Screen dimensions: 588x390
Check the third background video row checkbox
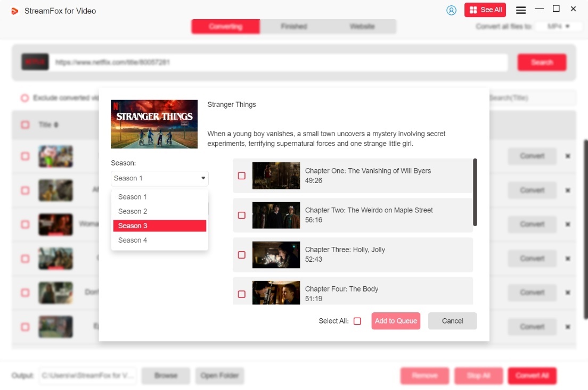click(25, 225)
